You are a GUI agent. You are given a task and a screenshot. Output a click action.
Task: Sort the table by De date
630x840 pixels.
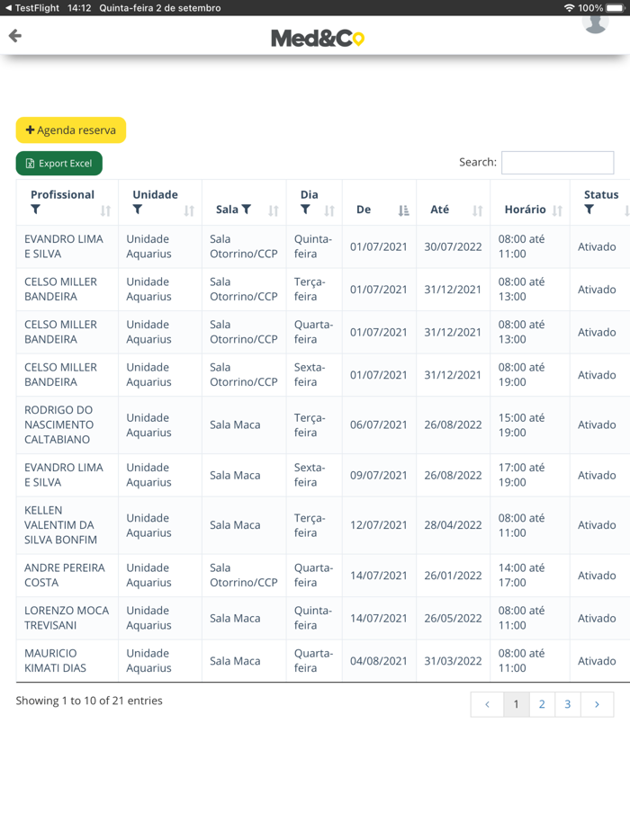403,210
